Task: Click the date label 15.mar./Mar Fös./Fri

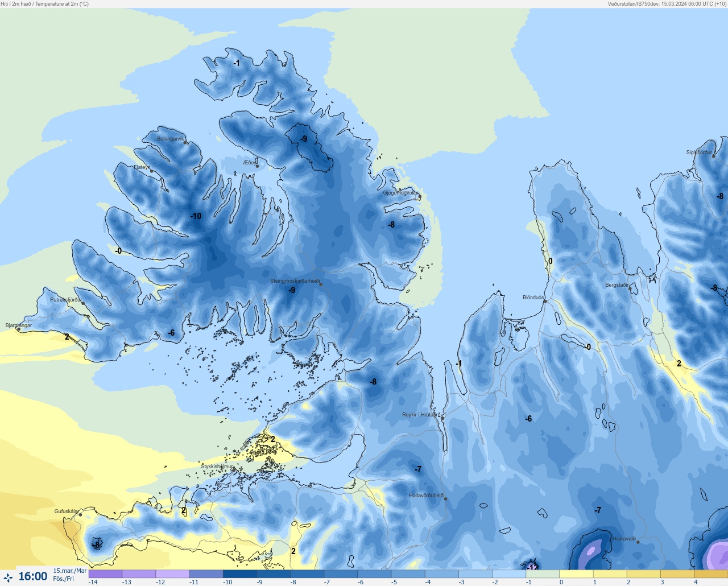Action: click(70, 575)
